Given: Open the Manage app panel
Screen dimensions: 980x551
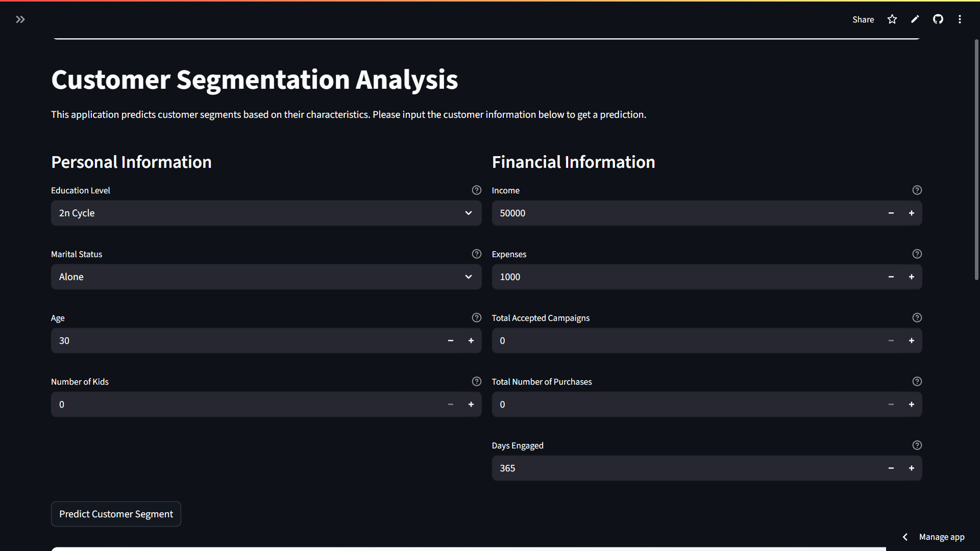Looking at the screenshot, I should 941,537.
